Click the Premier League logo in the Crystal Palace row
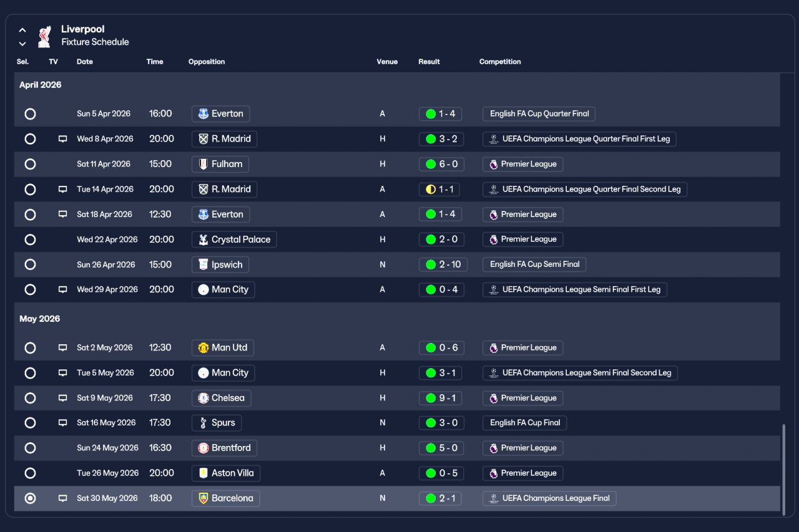 point(493,239)
